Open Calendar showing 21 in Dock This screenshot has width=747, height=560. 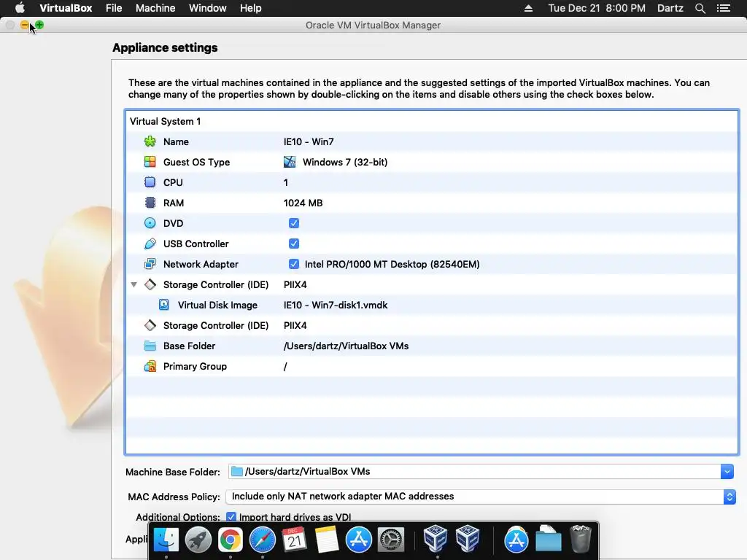click(295, 540)
